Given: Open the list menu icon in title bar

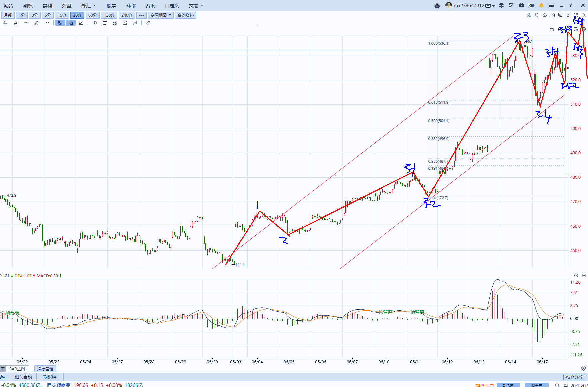Looking at the screenshot, I should tap(551, 5).
